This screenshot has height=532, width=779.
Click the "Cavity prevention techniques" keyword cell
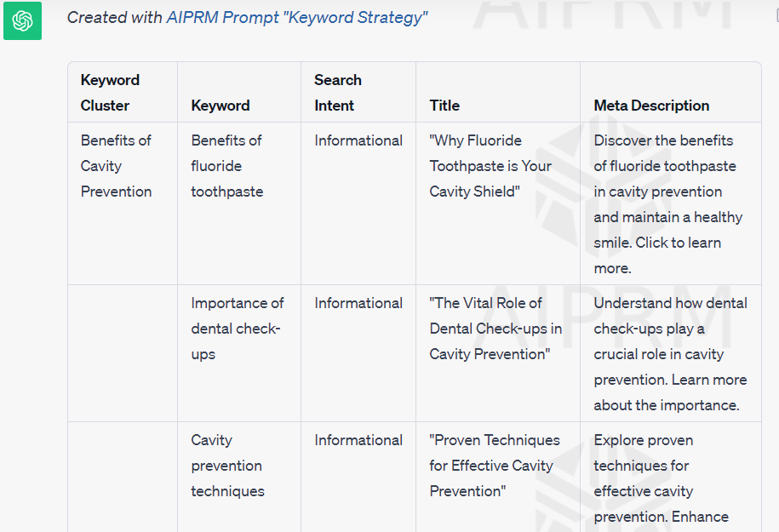coord(227,466)
